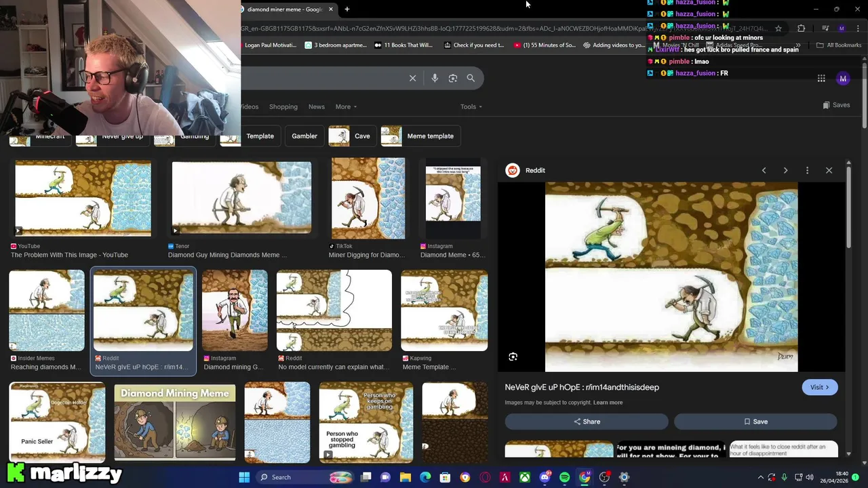Open Settings gear in the taskbar
The width and height of the screenshot is (868, 488).
(624, 477)
